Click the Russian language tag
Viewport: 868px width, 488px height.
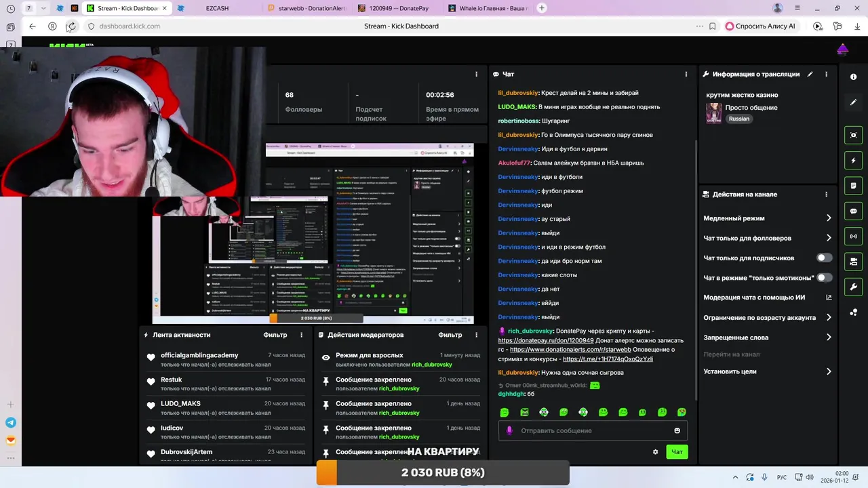click(738, 119)
